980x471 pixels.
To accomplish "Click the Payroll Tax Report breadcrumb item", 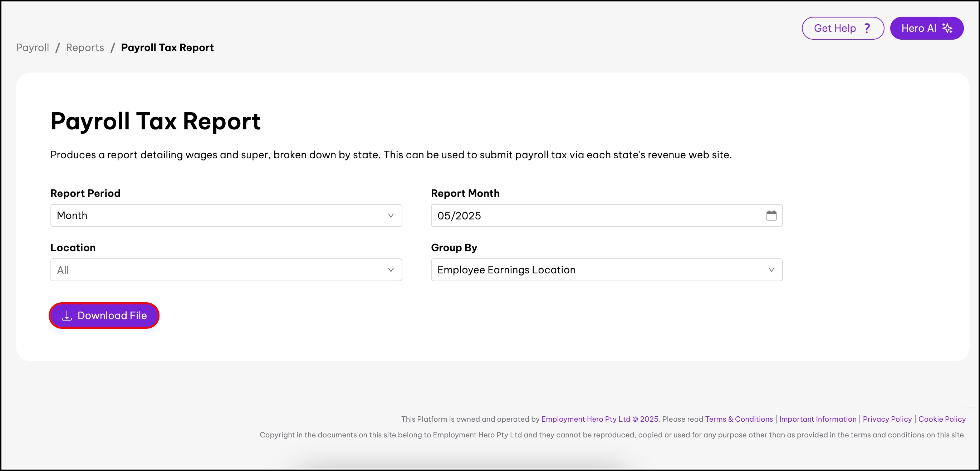I will click(x=167, y=48).
